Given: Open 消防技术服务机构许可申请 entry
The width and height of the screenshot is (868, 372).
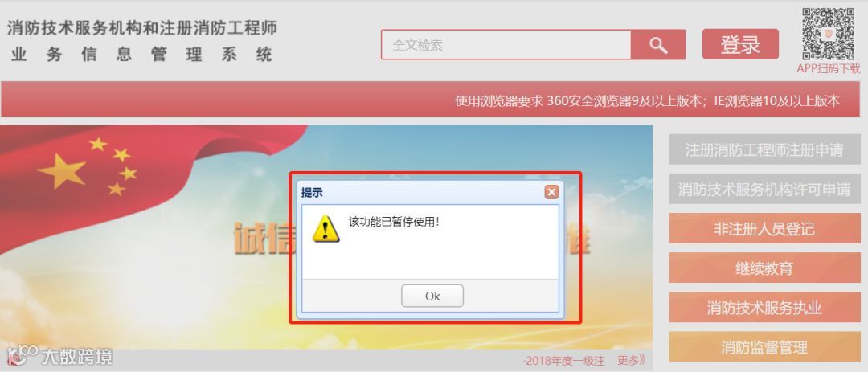Looking at the screenshot, I should (x=764, y=190).
